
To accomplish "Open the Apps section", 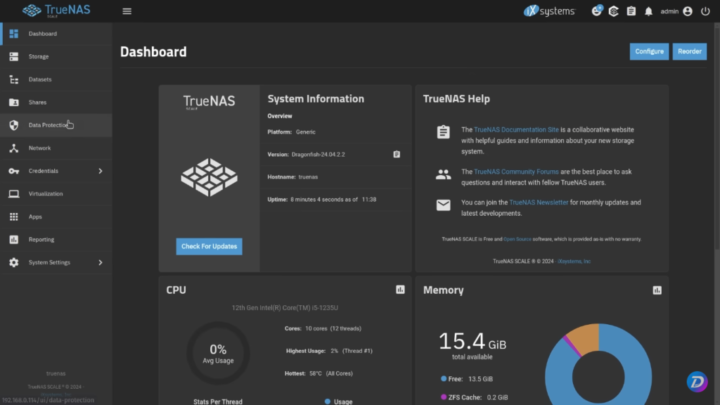I will point(35,216).
